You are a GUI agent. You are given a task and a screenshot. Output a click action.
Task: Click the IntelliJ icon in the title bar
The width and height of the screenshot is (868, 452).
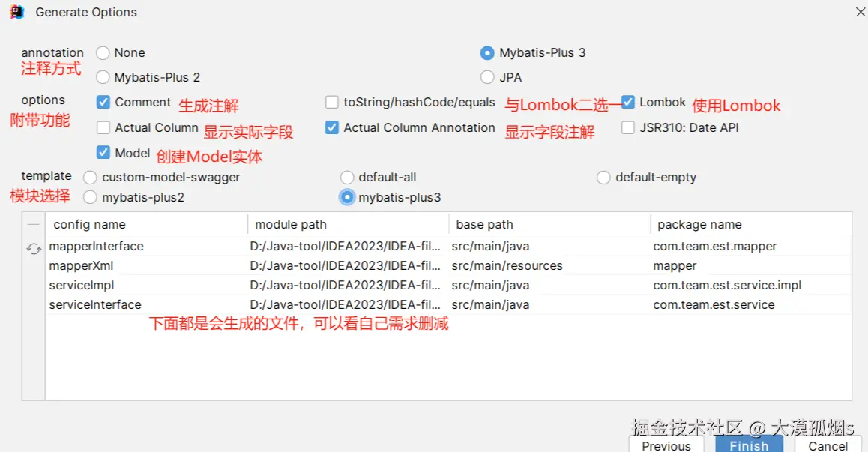pyautogui.click(x=16, y=12)
